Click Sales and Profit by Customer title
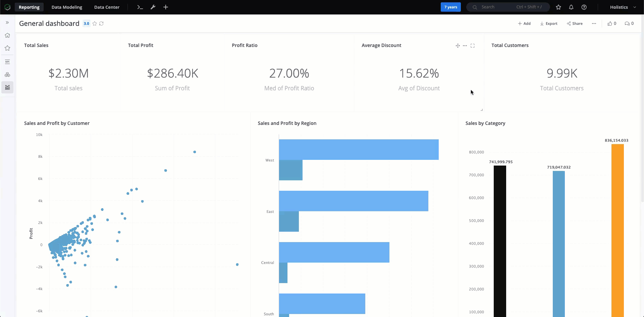The height and width of the screenshot is (317, 644). 57,123
